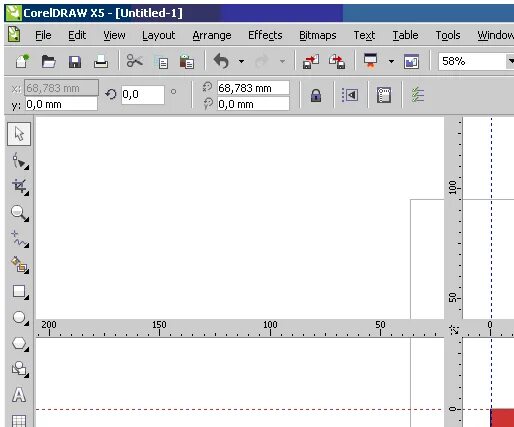Click the New document icon
Image resolution: width=514 pixels, height=427 pixels.
[22, 61]
